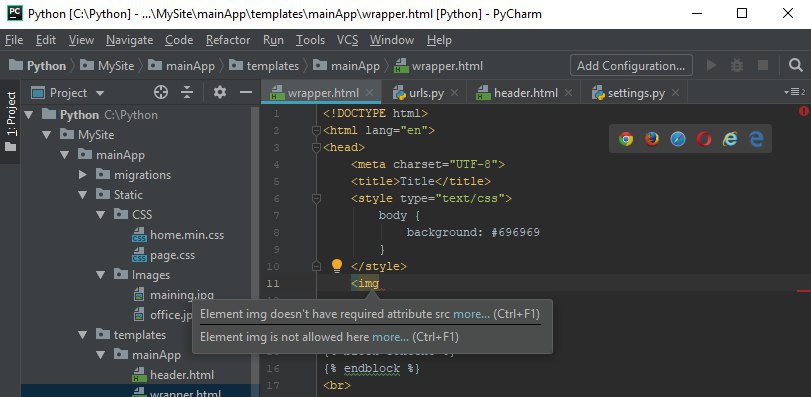Click templates in the navigation breadcrumb
811x397 pixels.
pyautogui.click(x=264, y=66)
